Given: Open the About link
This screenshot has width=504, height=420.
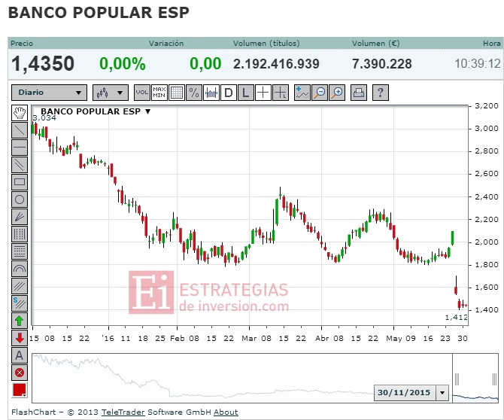Looking at the screenshot, I should 226,412.
